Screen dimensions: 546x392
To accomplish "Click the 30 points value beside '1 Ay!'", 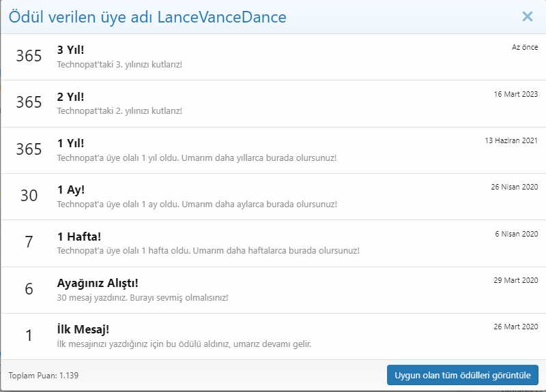I will (x=29, y=196).
